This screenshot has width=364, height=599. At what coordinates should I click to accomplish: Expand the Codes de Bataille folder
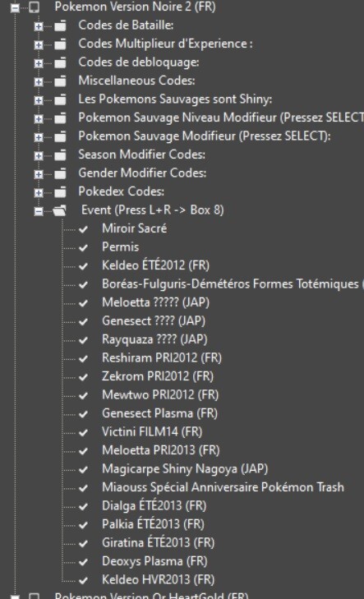coord(38,26)
